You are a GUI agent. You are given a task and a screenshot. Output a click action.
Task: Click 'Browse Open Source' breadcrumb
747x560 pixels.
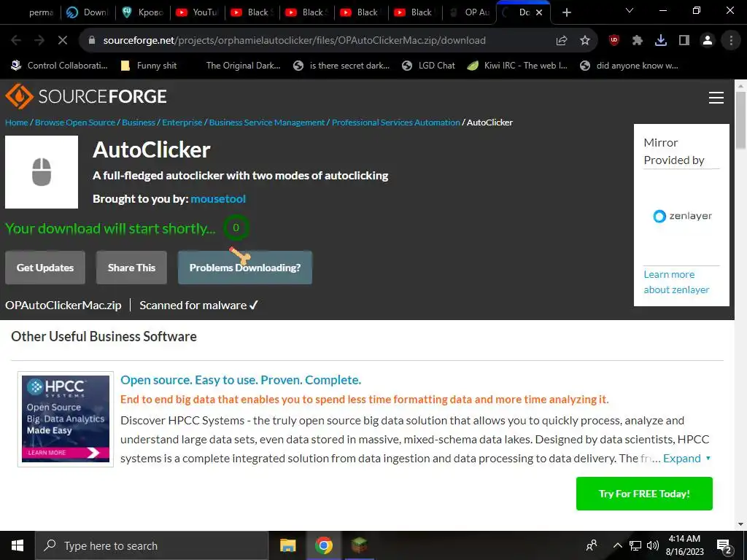point(75,122)
